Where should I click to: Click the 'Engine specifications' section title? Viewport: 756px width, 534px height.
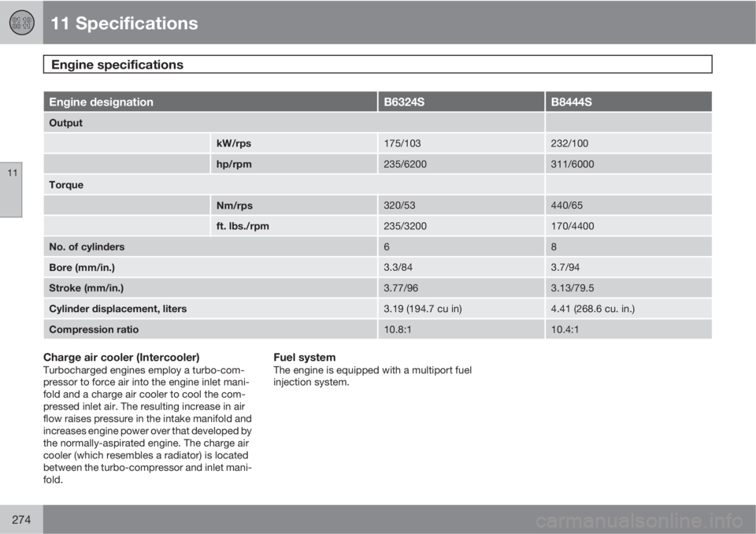(117, 65)
